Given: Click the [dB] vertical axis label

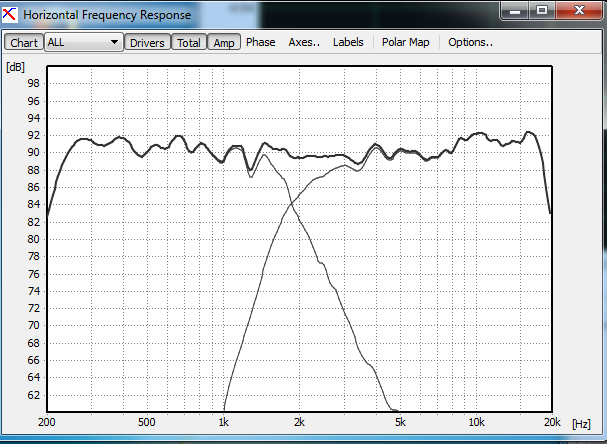Looking at the screenshot, I should [15, 67].
